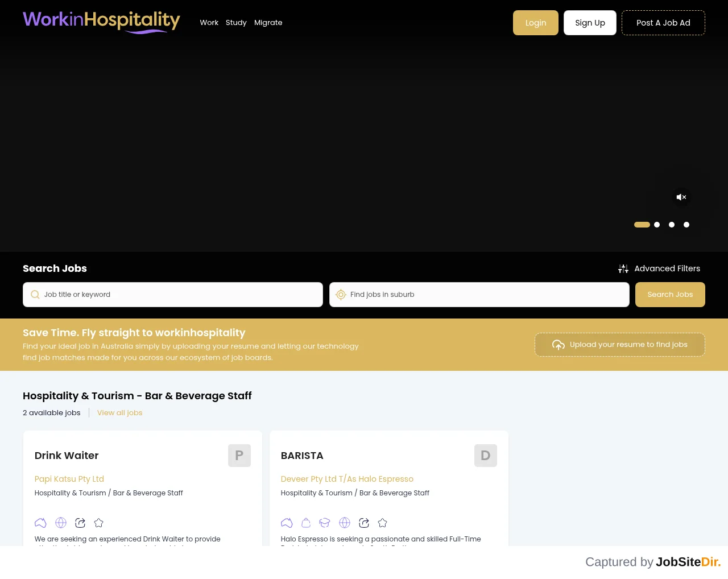
Task: Open the View all jobs link
Action: 120,413
